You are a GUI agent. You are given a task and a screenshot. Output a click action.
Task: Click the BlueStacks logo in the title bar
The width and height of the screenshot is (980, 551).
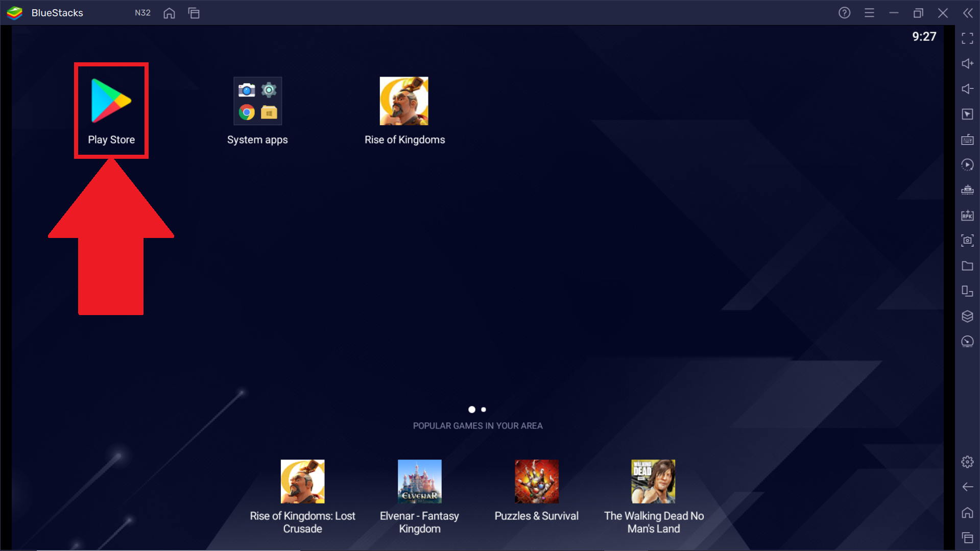(15, 13)
